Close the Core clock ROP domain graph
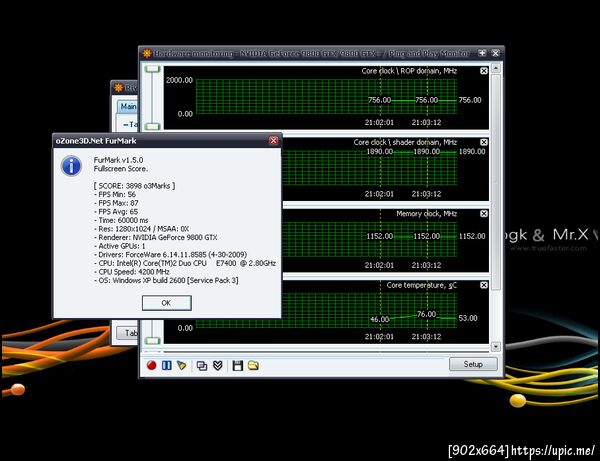The width and height of the screenshot is (600, 461). (x=484, y=71)
